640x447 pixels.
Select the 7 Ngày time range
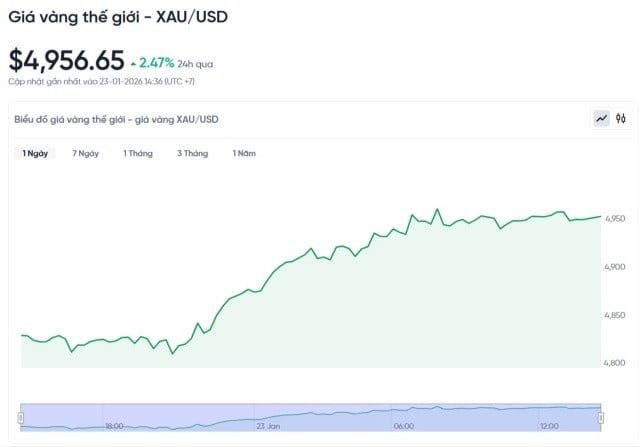(85, 153)
